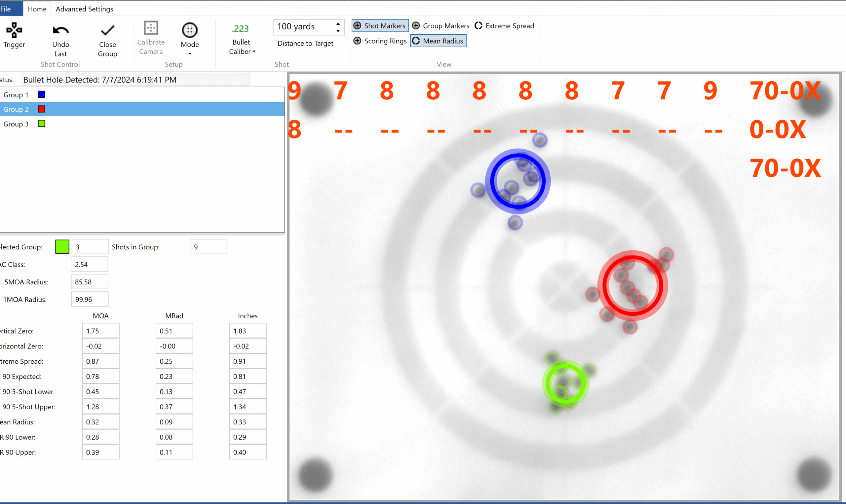Click the Shots in Group field

(208, 247)
